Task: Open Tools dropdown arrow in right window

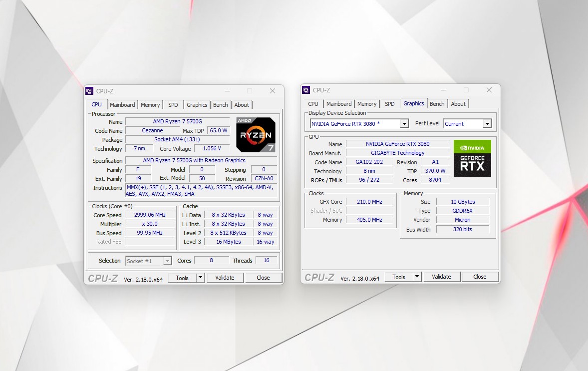Action: tap(417, 277)
